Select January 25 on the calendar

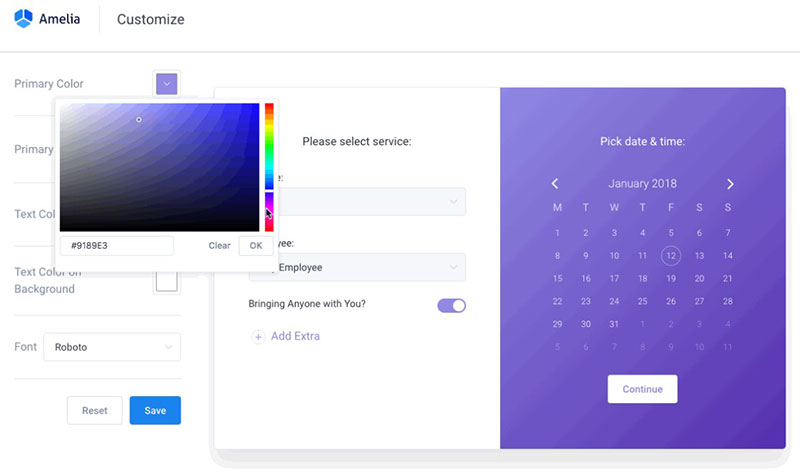(642, 301)
